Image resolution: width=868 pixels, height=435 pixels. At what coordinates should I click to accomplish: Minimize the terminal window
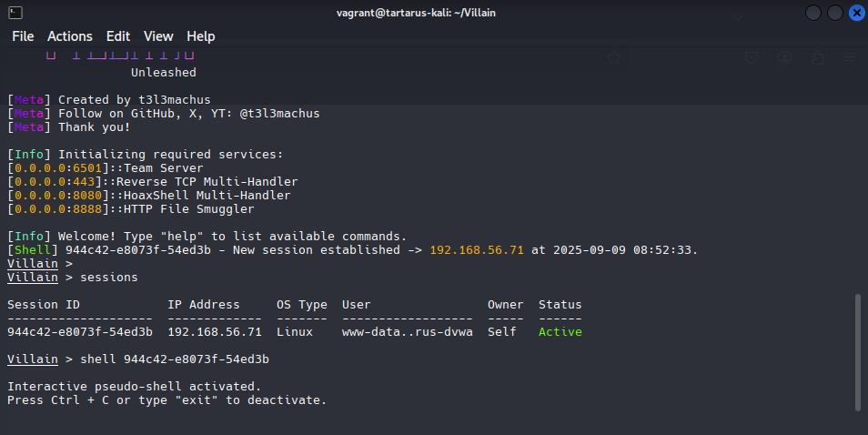pyautogui.click(x=812, y=13)
